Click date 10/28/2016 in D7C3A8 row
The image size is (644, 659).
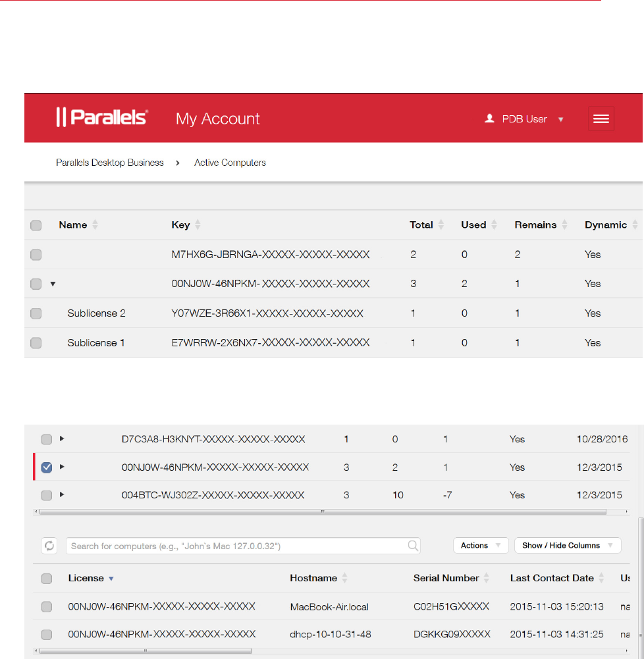point(602,439)
